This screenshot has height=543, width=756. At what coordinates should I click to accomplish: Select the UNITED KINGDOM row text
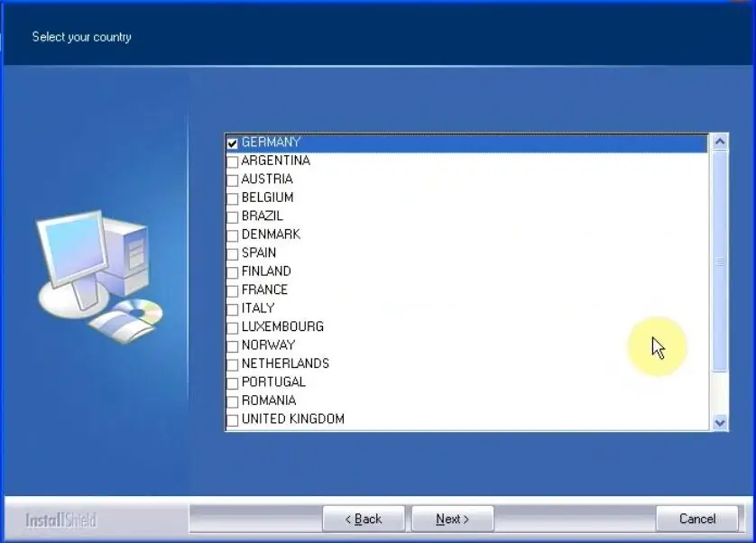coord(293,419)
